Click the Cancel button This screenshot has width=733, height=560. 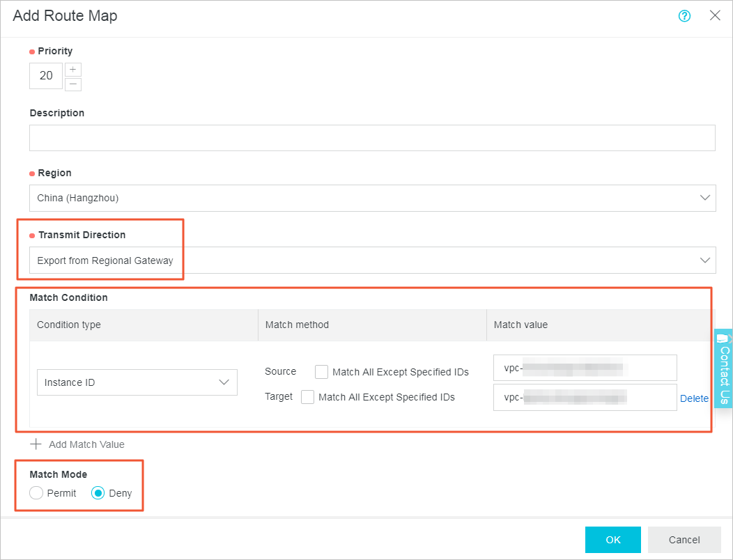coord(684,540)
